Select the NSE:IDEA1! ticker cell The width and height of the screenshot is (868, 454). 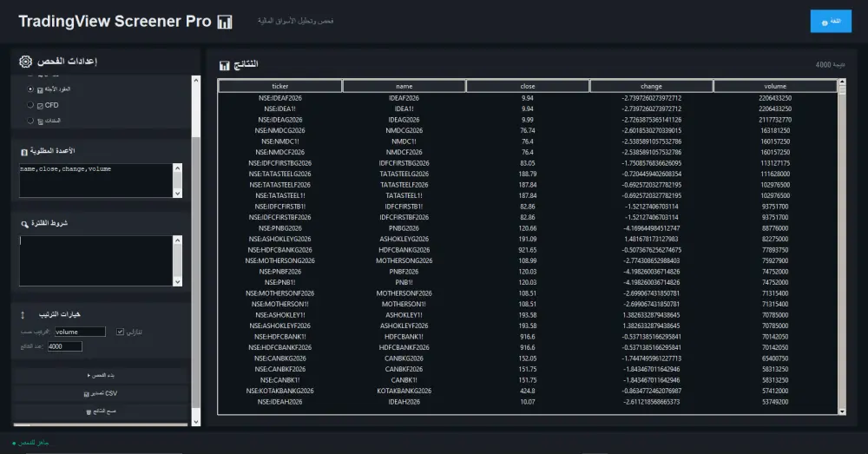pos(280,109)
